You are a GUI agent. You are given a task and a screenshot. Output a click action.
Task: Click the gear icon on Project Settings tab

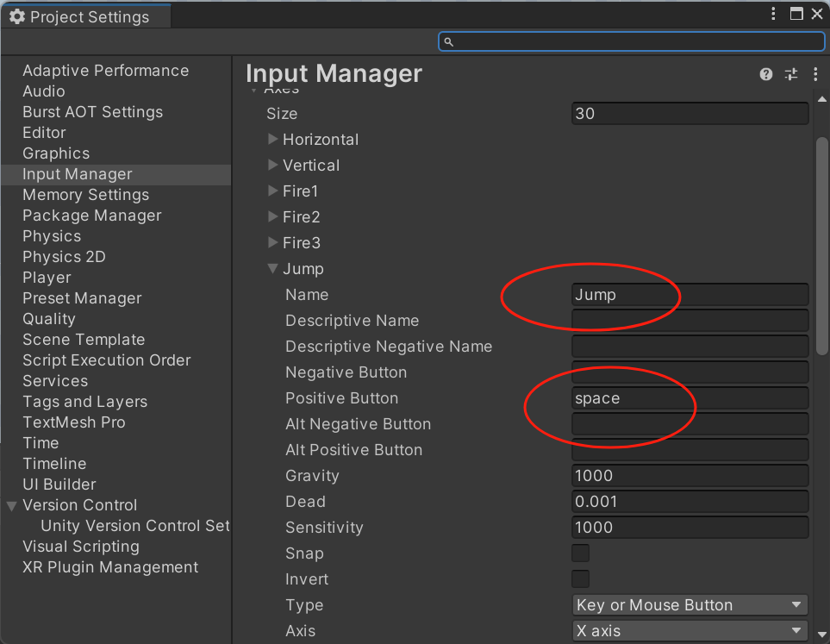(18, 15)
